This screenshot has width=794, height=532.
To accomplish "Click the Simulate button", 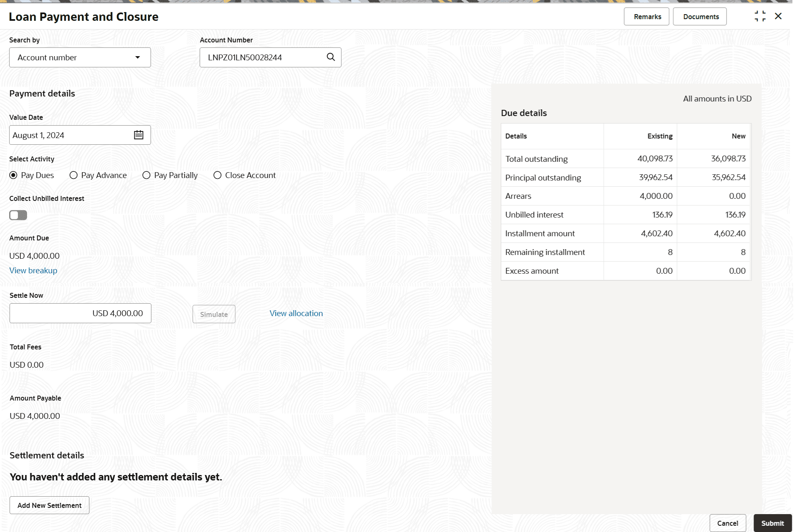I will [x=214, y=314].
